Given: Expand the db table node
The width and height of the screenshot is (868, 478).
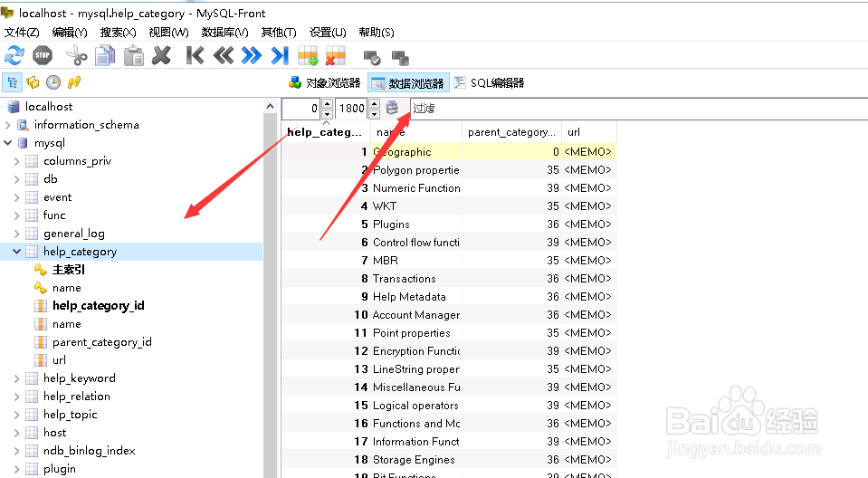Looking at the screenshot, I should (16, 179).
